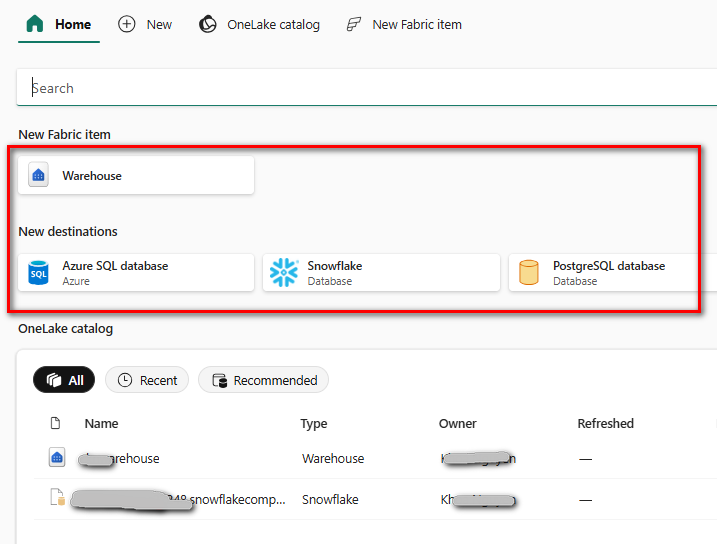The height and width of the screenshot is (544, 717).
Task: Click the New Fabric item icon
Action: [354, 24]
